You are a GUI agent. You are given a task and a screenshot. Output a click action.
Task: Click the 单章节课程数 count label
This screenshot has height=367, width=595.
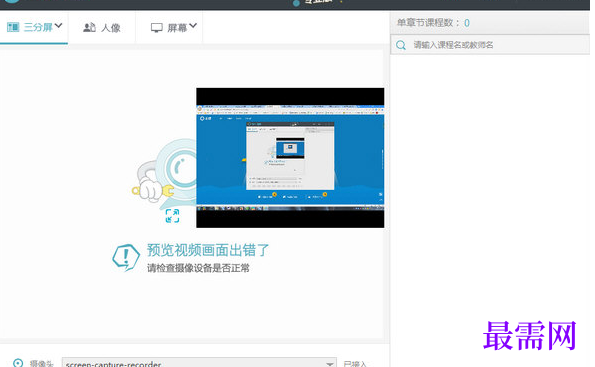click(433, 23)
